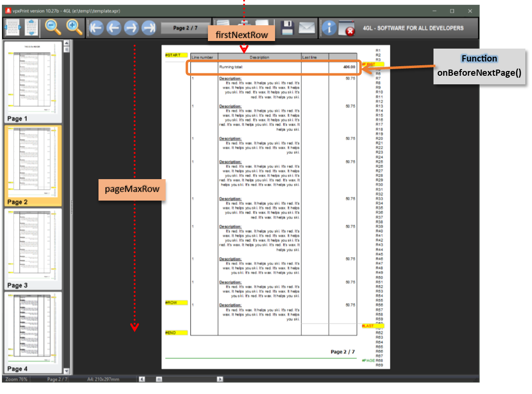The image size is (532, 394).
Task: Click thumbnail panel scroll up arrow
Action: [x=67, y=43]
